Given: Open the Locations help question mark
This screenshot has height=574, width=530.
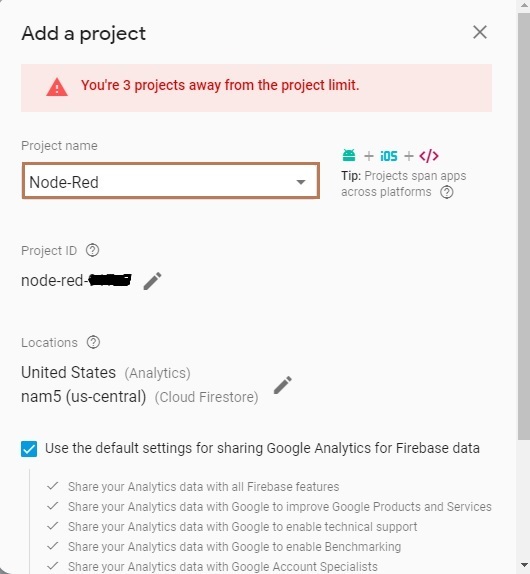Looking at the screenshot, I should coord(93,342).
